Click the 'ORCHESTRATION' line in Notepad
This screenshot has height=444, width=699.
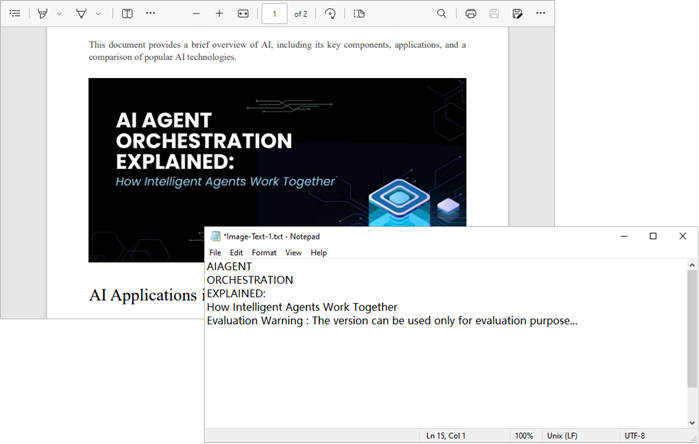click(x=250, y=280)
